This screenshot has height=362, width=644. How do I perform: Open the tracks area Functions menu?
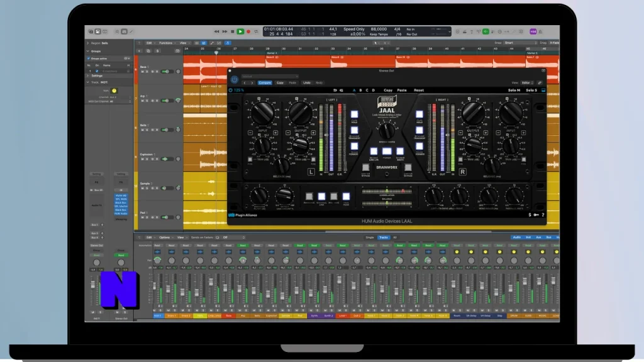coord(167,43)
